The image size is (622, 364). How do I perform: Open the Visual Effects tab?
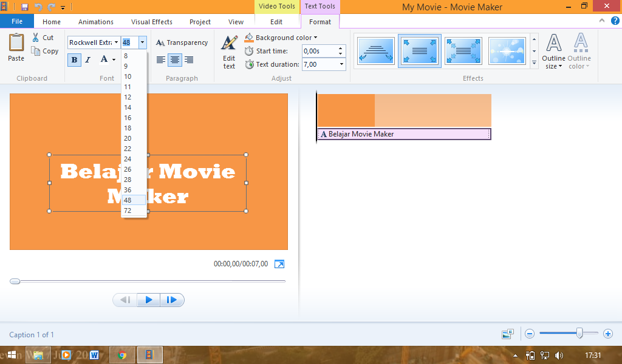pos(151,22)
